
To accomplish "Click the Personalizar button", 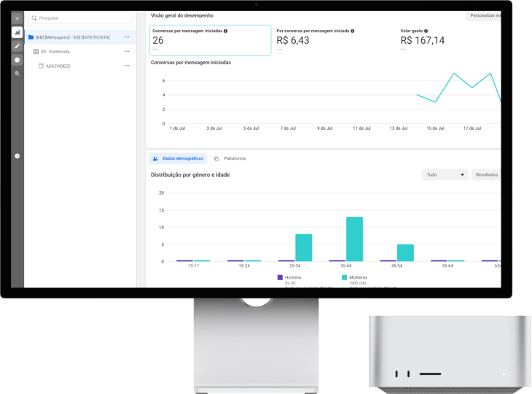I will (x=483, y=15).
